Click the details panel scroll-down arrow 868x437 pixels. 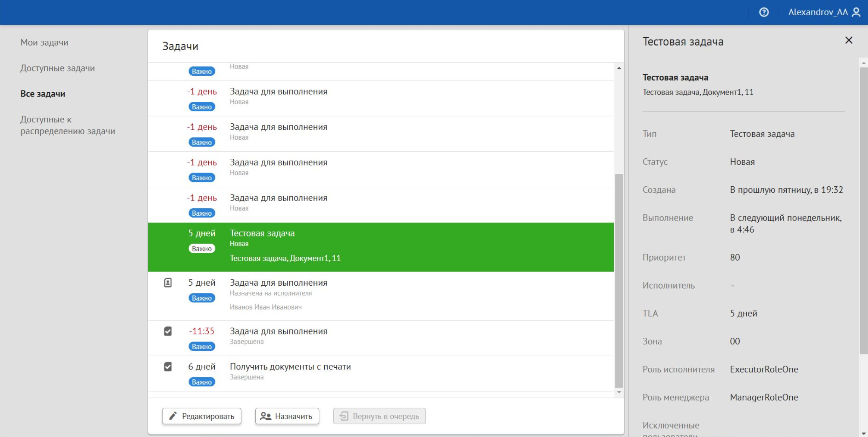coord(863,433)
